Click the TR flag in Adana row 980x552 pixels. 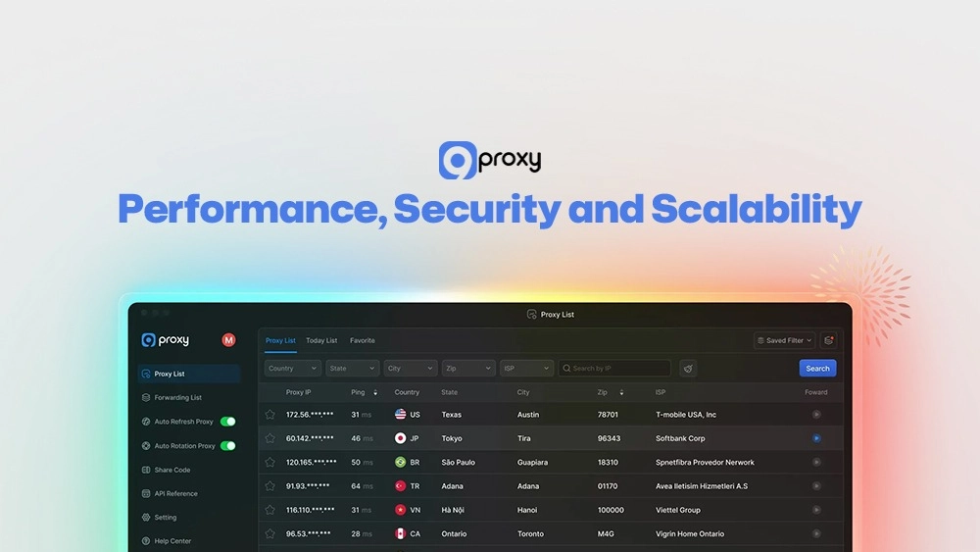tap(401, 486)
